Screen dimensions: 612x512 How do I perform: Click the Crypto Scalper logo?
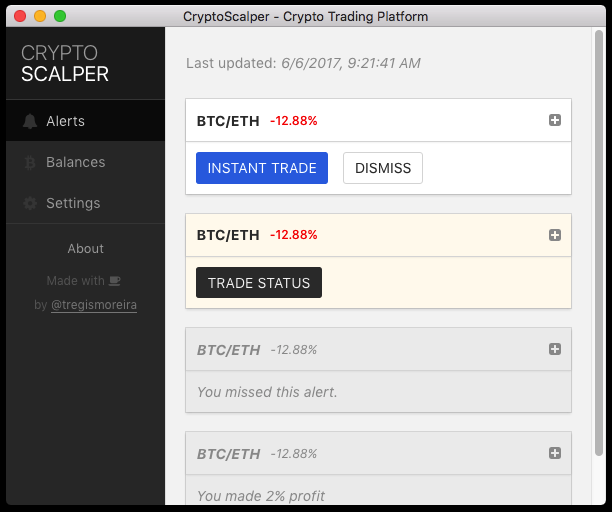click(65, 63)
